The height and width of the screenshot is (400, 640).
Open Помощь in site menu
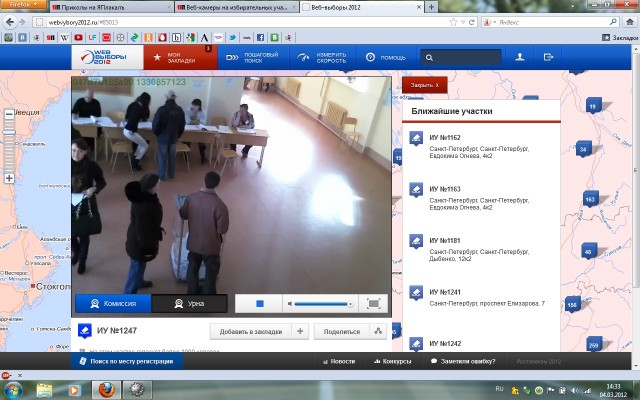point(386,57)
